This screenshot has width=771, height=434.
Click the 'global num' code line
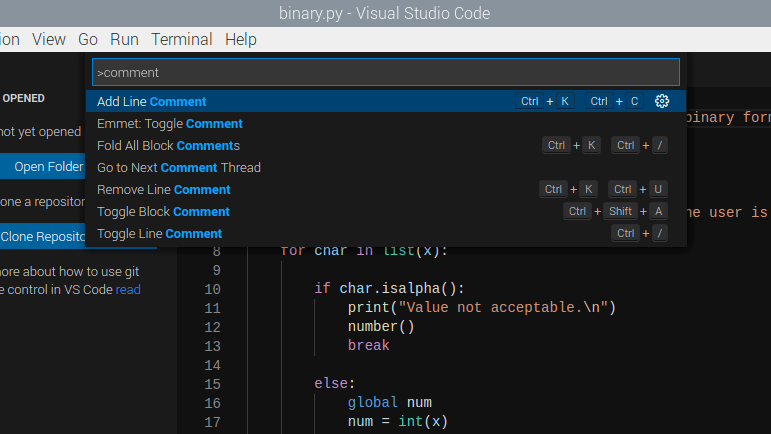(x=390, y=403)
